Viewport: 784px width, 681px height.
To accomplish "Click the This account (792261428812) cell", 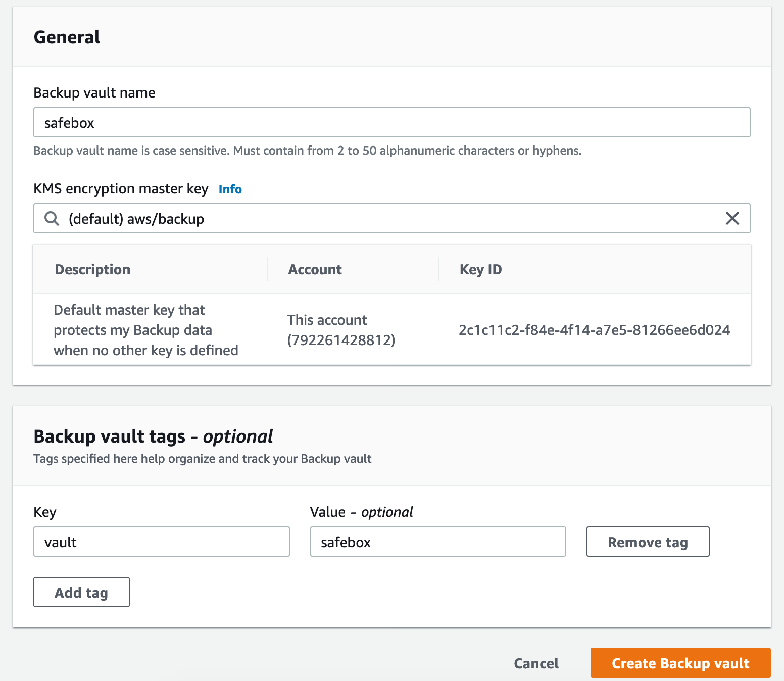I will (341, 330).
